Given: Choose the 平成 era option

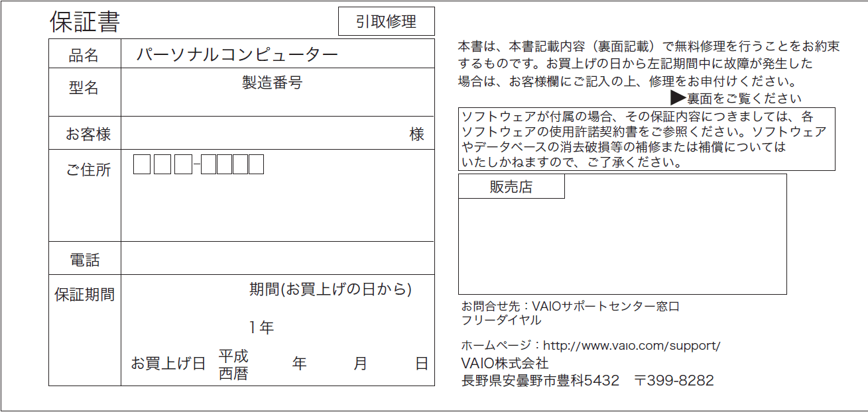Looking at the screenshot, I should [233, 356].
